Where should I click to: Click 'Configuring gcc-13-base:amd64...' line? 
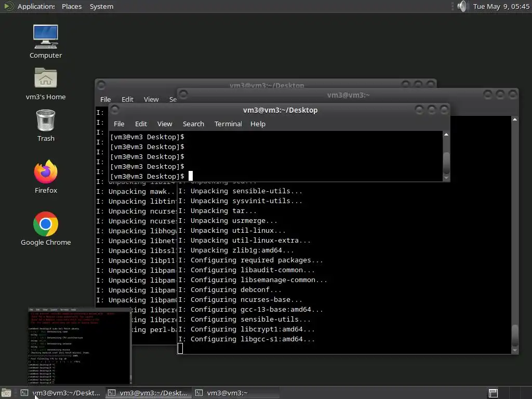tap(251, 310)
